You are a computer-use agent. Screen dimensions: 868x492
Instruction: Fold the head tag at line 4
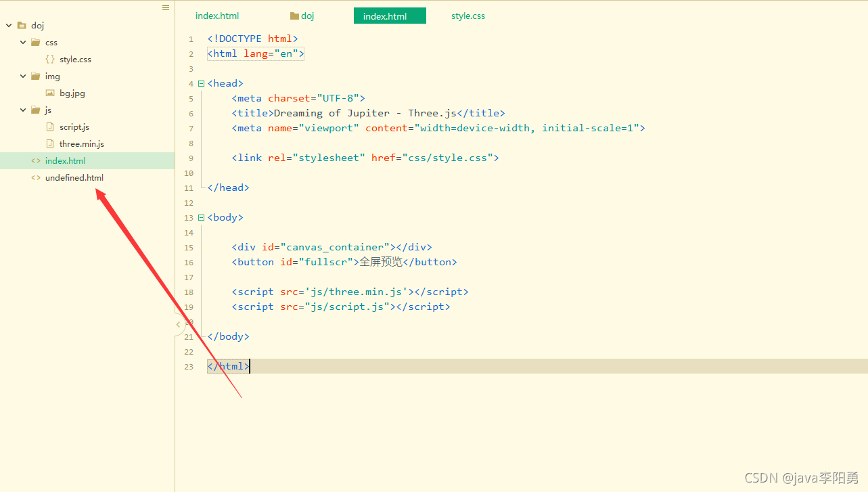click(x=201, y=84)
